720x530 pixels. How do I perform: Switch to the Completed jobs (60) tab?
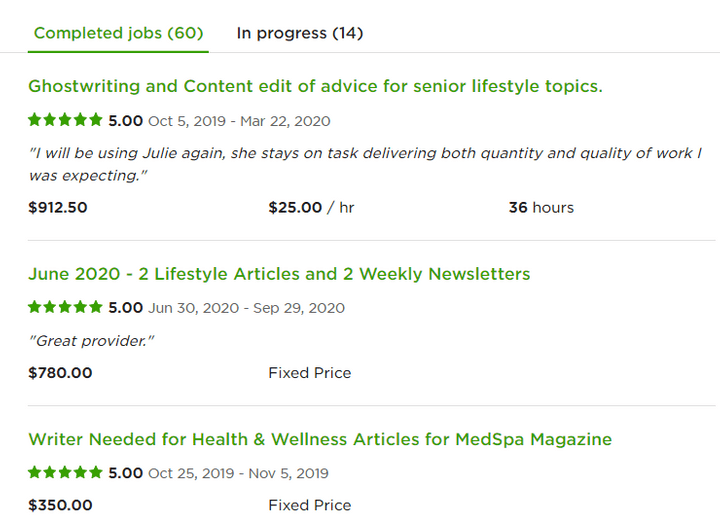(118, 33)
